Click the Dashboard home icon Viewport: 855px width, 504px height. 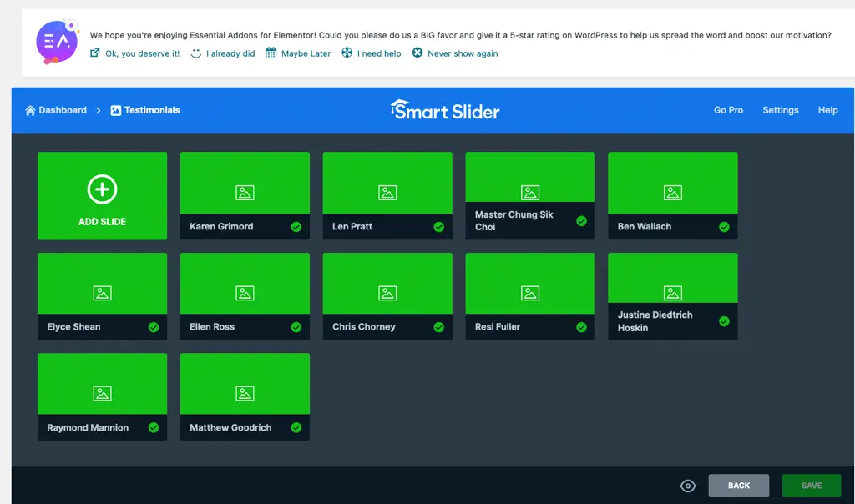point(30,111)
